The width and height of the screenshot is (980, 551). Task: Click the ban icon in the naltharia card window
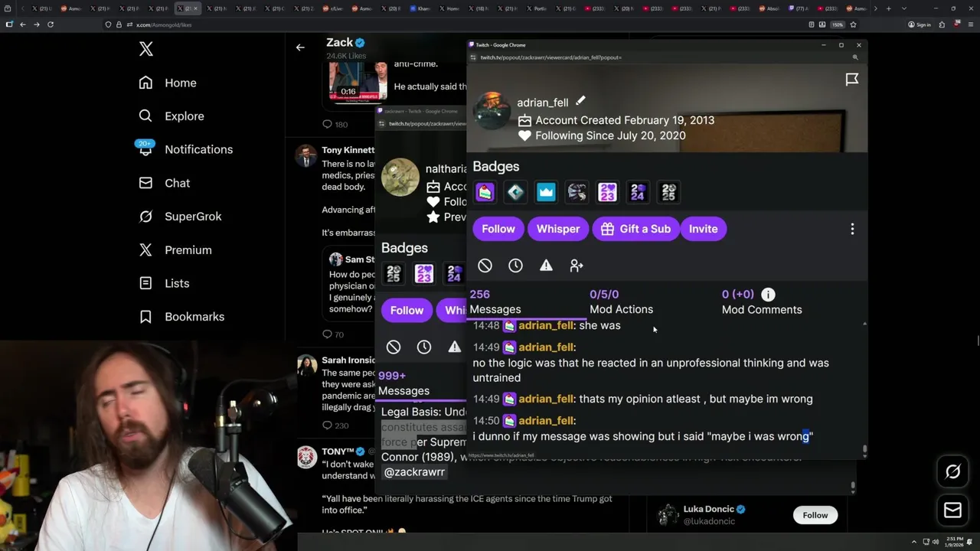pyautogui.click(x=393, y=347)
